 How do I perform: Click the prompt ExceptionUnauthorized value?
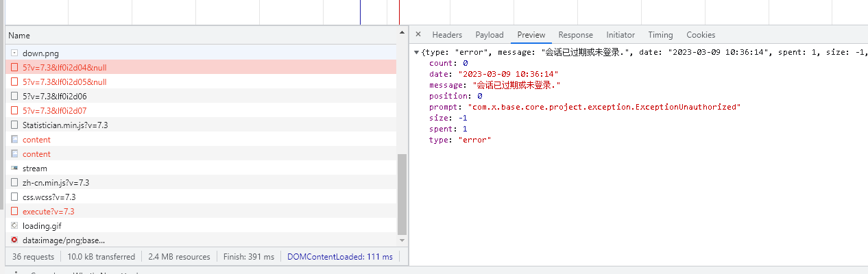click(x=604, y=107)
